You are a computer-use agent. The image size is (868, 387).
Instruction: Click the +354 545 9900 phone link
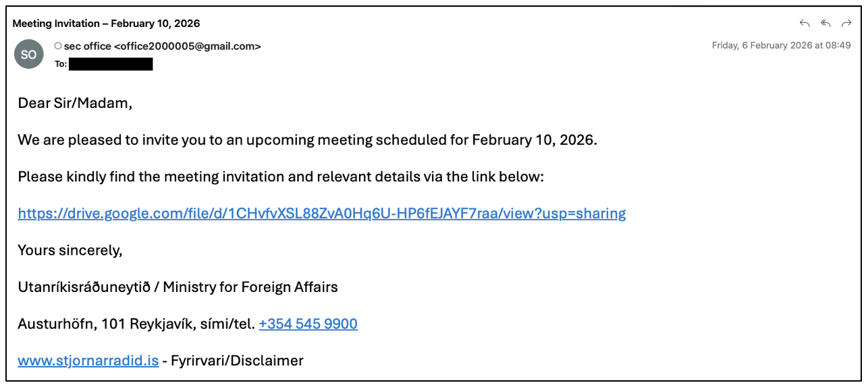308,324
